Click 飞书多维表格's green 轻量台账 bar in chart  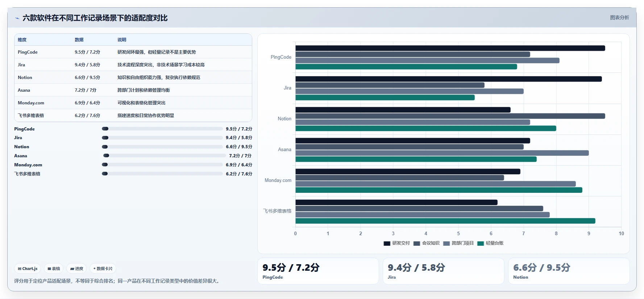point(445,221)
